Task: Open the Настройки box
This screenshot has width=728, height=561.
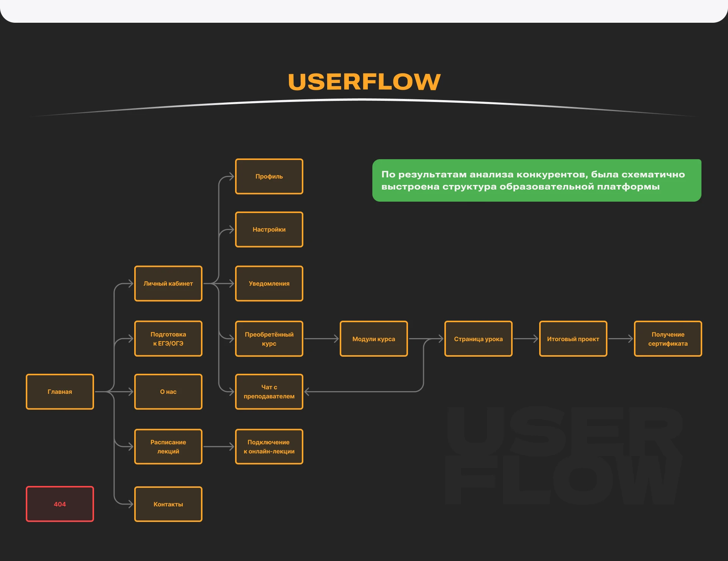Action: click(269, 229)
